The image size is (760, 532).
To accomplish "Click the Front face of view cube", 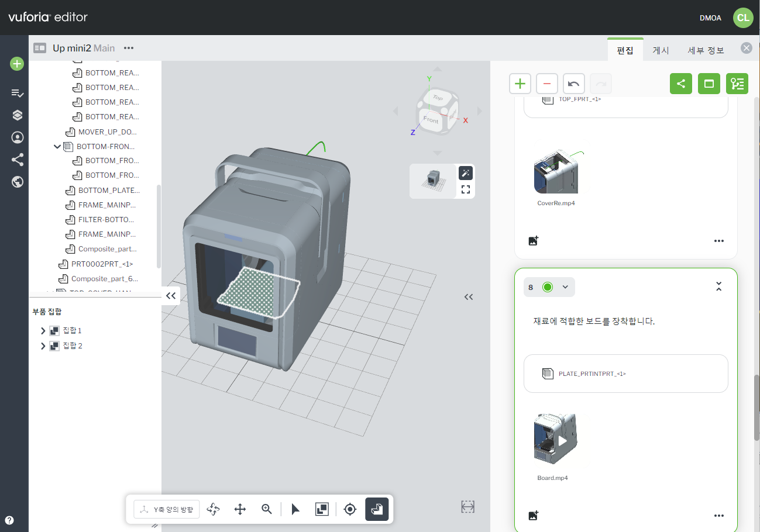I will pos(430,120).
